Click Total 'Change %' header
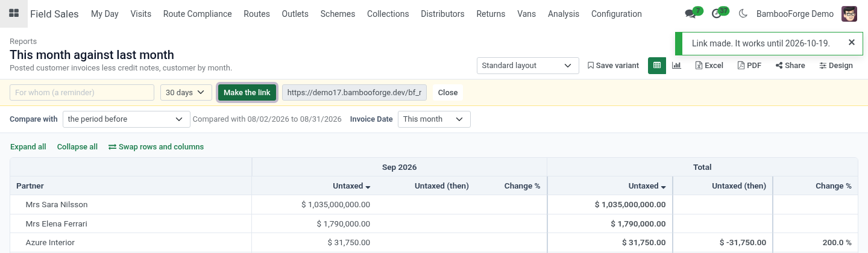 (834, 186)
